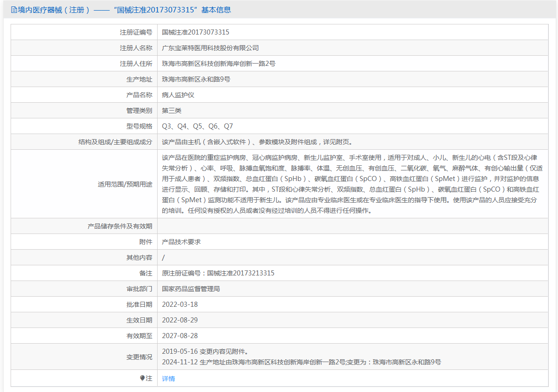The image size is (558, 392).
Task: Select the 变更情况 label
Action: (x=139, y=357)
